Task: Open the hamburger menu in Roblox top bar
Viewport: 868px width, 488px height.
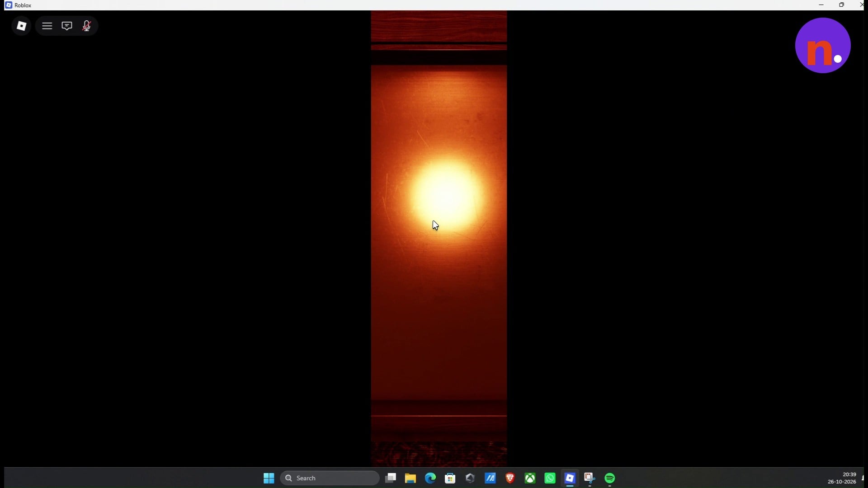Action: (x=47, y=26)
